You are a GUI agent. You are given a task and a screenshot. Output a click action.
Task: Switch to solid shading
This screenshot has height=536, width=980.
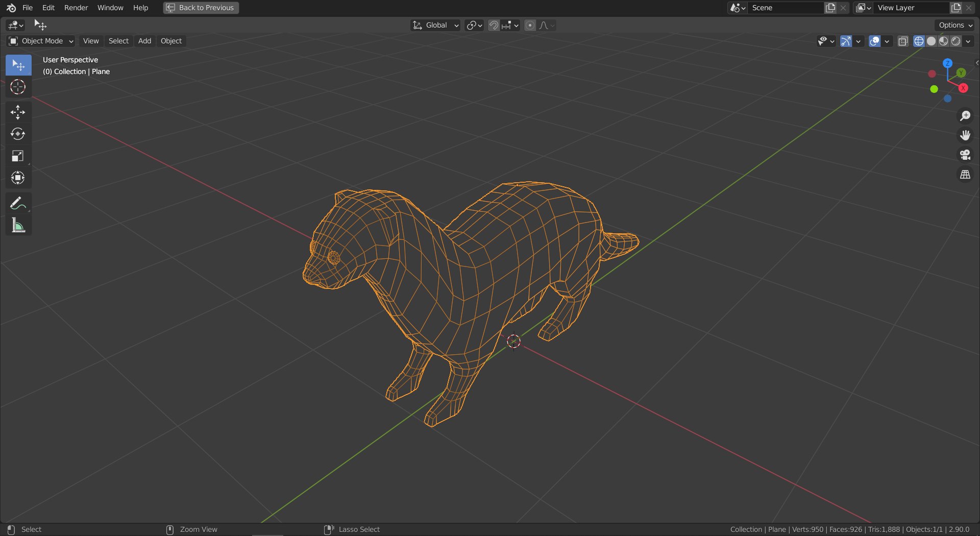point(932,41)
